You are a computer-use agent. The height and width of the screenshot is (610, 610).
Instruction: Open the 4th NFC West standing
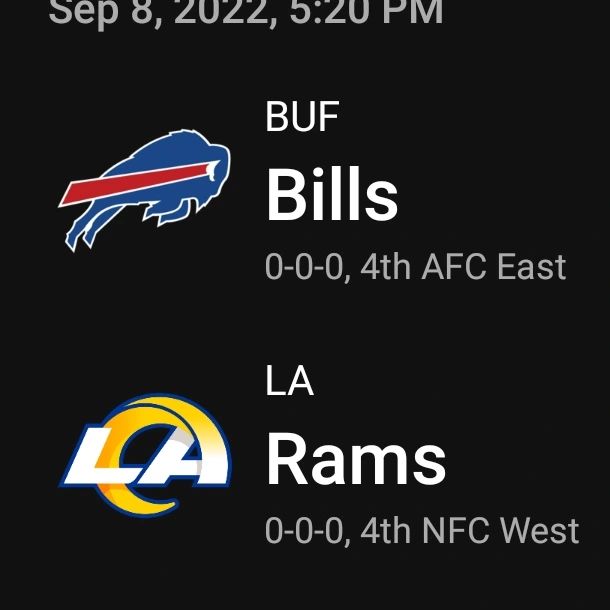[469, 531]
